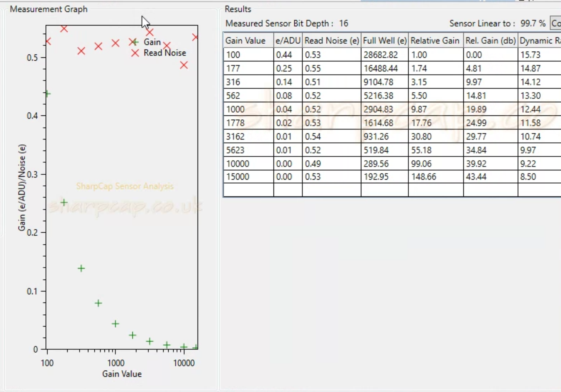Image resolution: width=561 pixels, height=392 pixels.
Task: Select the gain value 15000 cell
Action: coord(248,177)
